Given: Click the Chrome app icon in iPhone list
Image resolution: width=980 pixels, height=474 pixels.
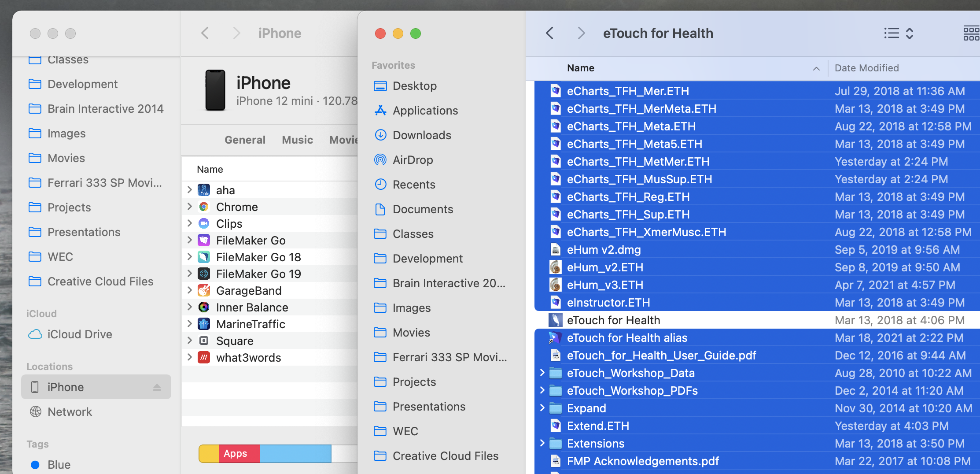Looking at the screenshot, I should pyautogui.click(x=204, y=207).
